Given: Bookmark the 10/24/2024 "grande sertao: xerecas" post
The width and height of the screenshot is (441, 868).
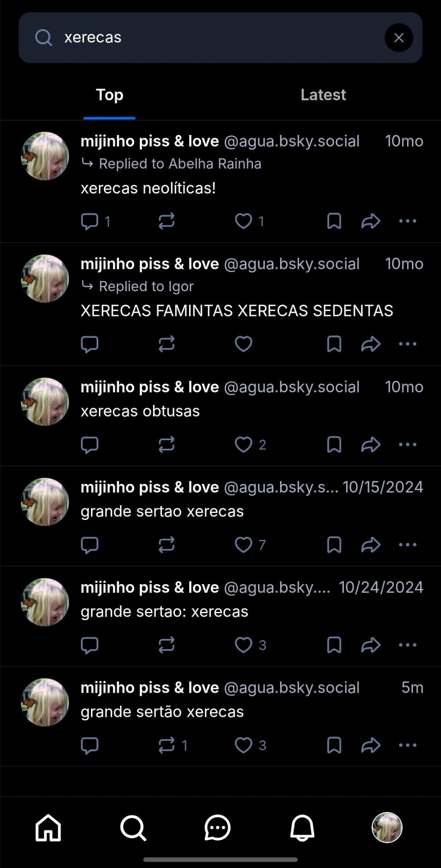Looking at the screenshot, I should [x=334, y=645].
